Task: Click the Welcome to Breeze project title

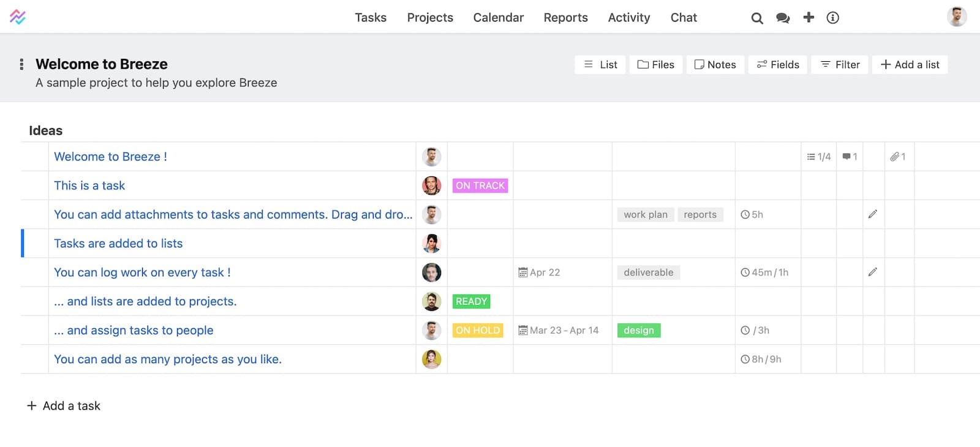Action: 102,64
